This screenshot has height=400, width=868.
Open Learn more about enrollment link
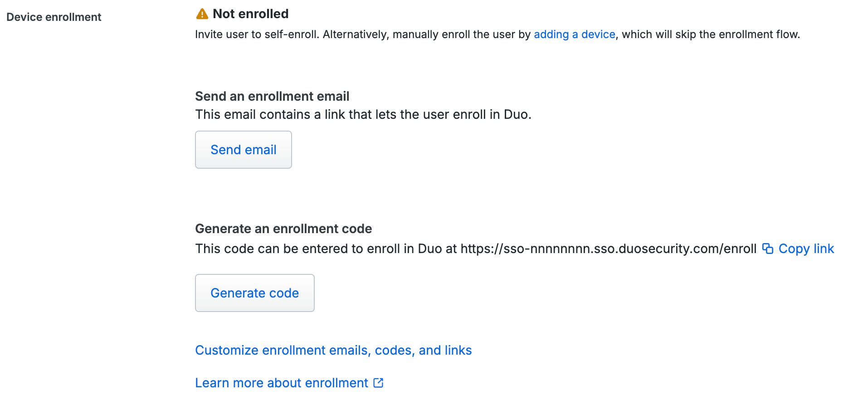click(281, 383)
